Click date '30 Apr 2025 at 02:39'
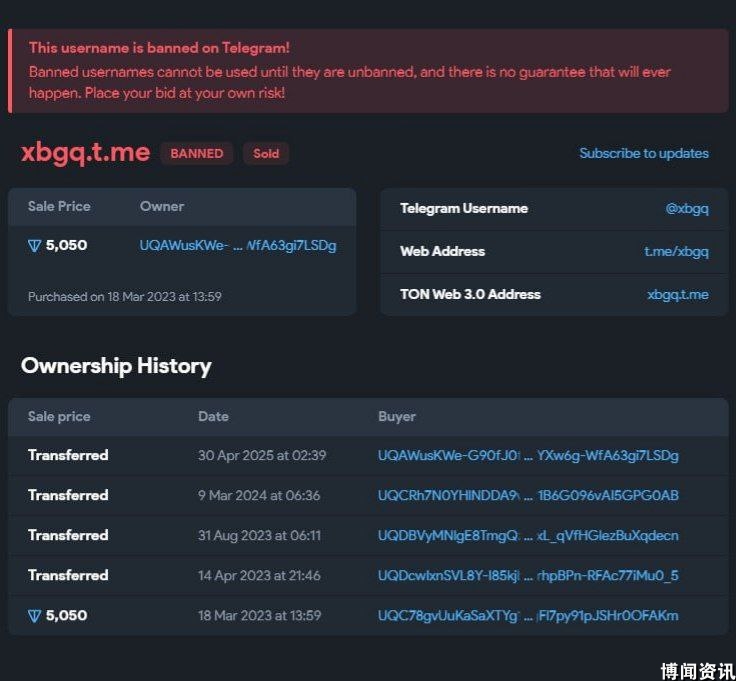The image size is (736, 681). (261, 455)
